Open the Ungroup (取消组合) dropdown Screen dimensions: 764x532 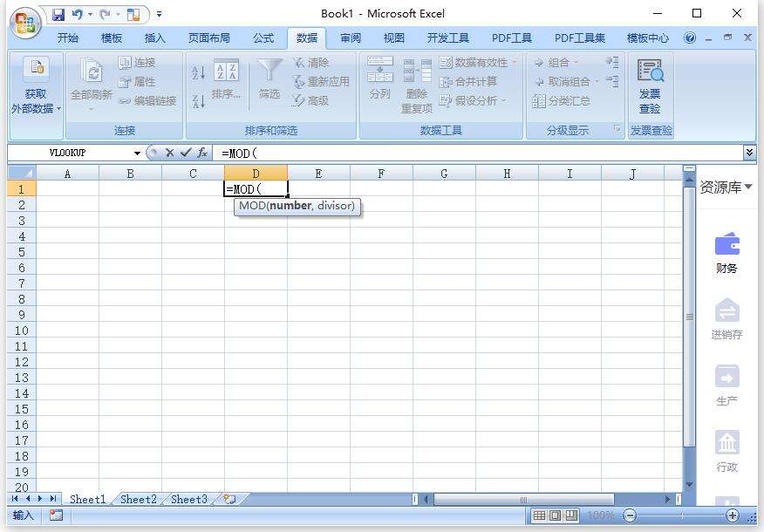point(597,82)
